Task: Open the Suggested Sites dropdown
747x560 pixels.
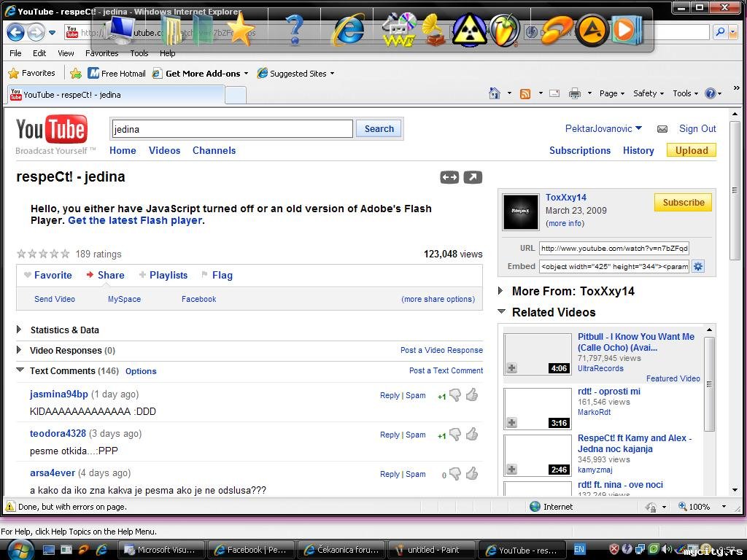Action: point(296,74)
